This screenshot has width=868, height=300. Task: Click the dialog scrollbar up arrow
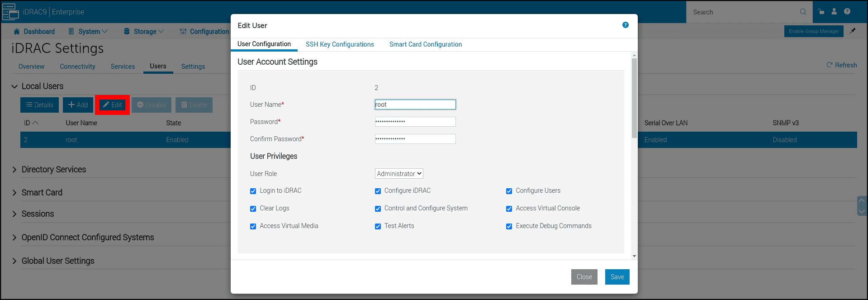pos(634,55)
